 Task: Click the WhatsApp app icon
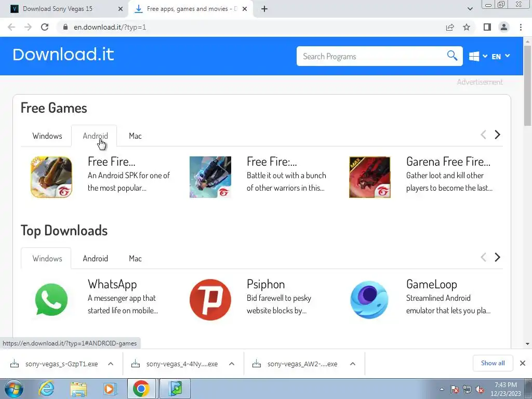tap(51, 300)
